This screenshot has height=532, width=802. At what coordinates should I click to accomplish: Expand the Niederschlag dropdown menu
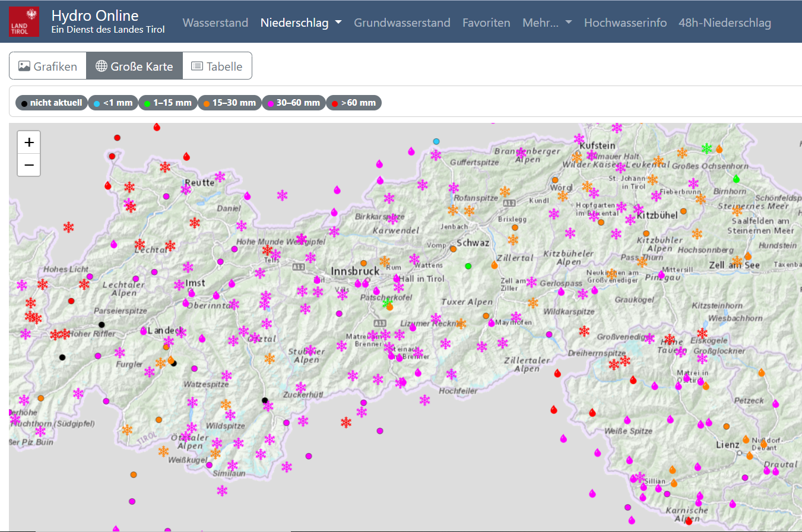(301, 23)
